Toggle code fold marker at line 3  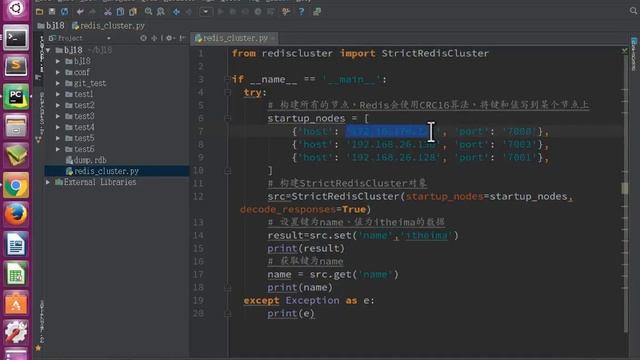[x=228, y=79]
